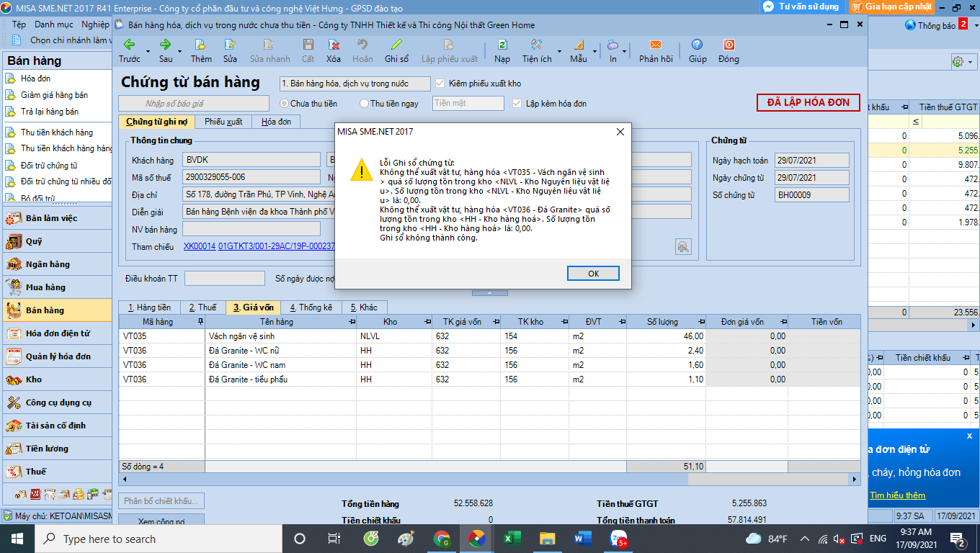The image size is (980, 553).
Task: Click the Nạp reload icon
Action: tap(502, 44)
